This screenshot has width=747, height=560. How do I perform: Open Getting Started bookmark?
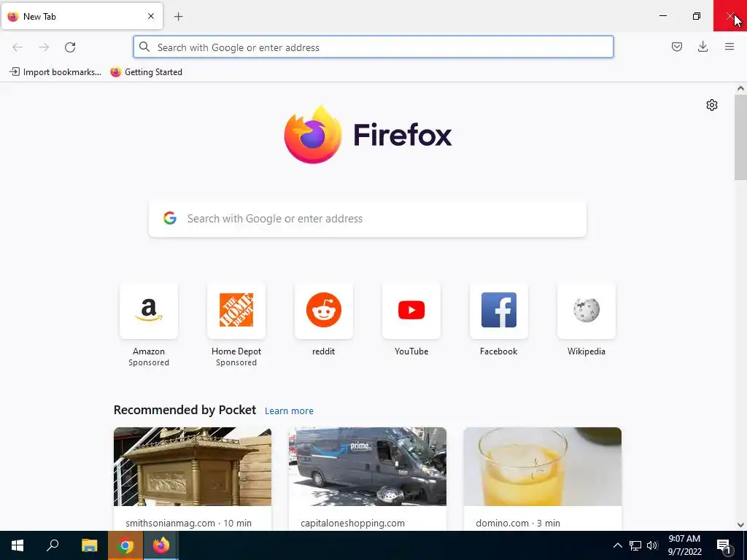click(146, 72)
